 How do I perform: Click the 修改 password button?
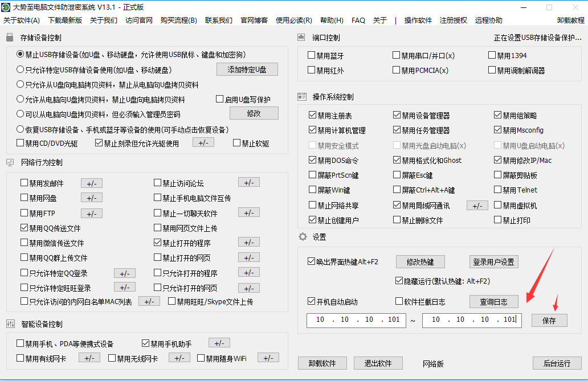coord(254,113)
